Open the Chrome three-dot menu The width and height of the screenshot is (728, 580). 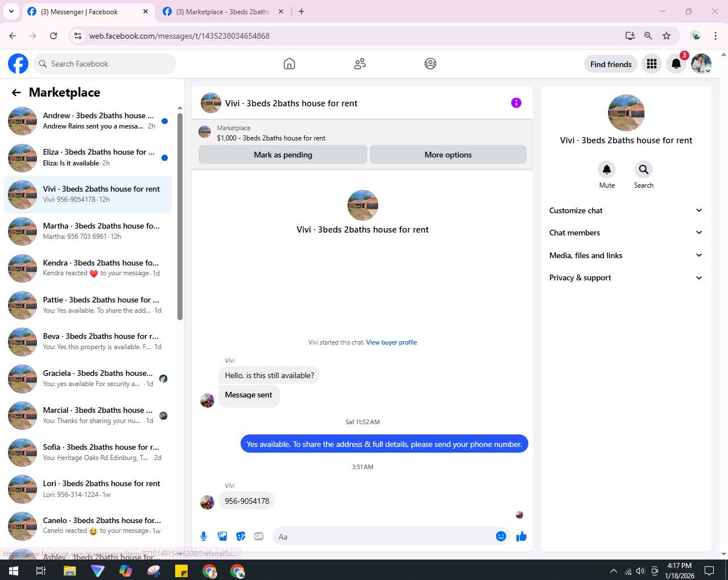pyautogui.click(x=715, y=36)
